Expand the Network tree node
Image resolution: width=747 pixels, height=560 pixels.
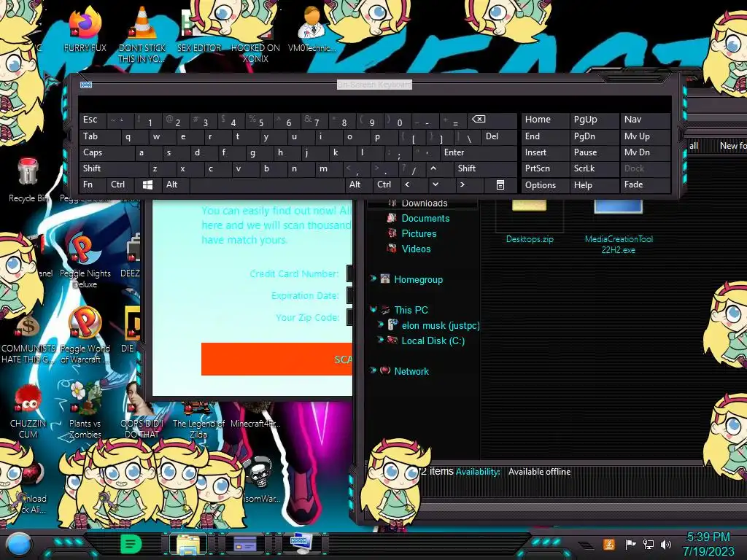click(373, 370)
